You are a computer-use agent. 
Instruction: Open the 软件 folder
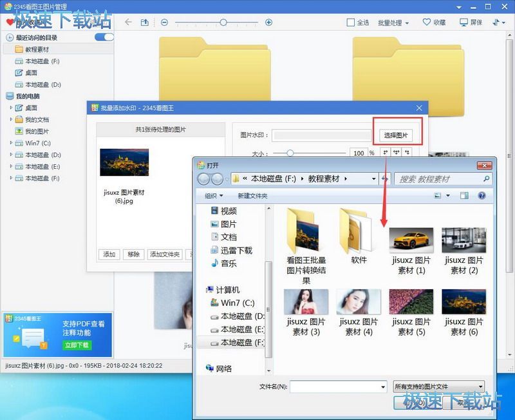point(359,236)
